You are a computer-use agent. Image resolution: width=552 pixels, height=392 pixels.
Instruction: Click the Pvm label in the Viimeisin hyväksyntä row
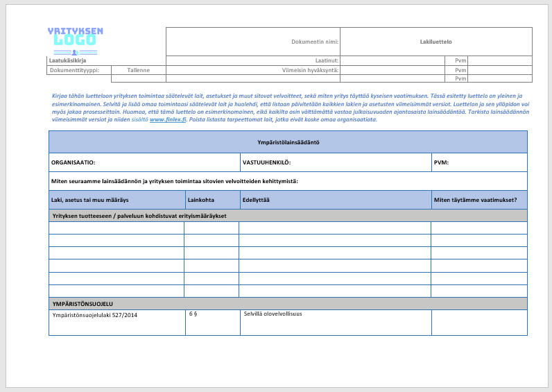(460, 70)
